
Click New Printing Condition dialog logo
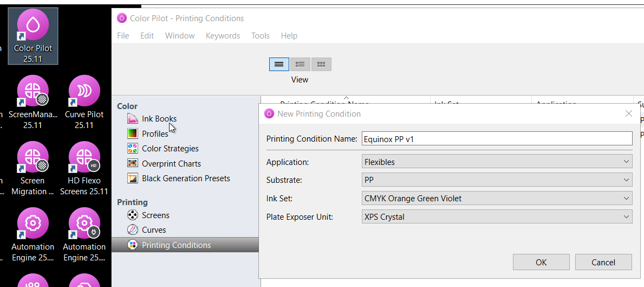(269, 114)
